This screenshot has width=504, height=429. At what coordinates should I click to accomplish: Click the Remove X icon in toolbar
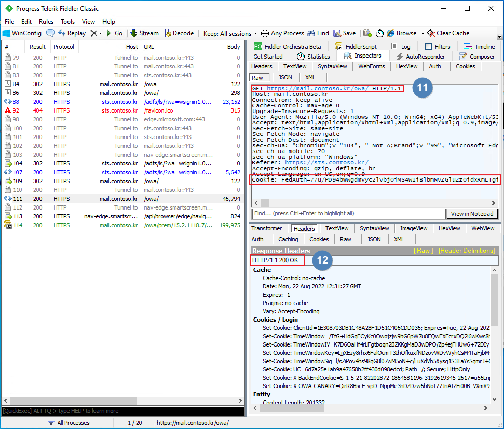pyautogui.click(x=93, y=33)
